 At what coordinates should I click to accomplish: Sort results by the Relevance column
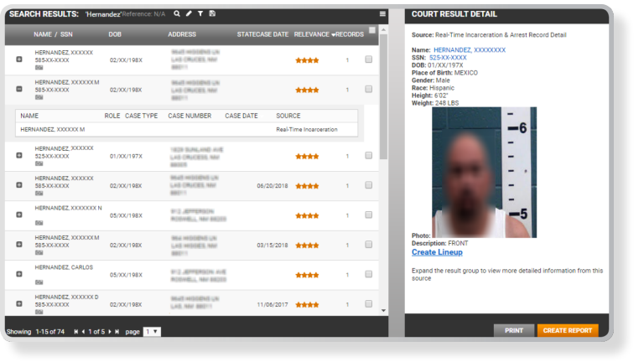(x=313, y=34)
